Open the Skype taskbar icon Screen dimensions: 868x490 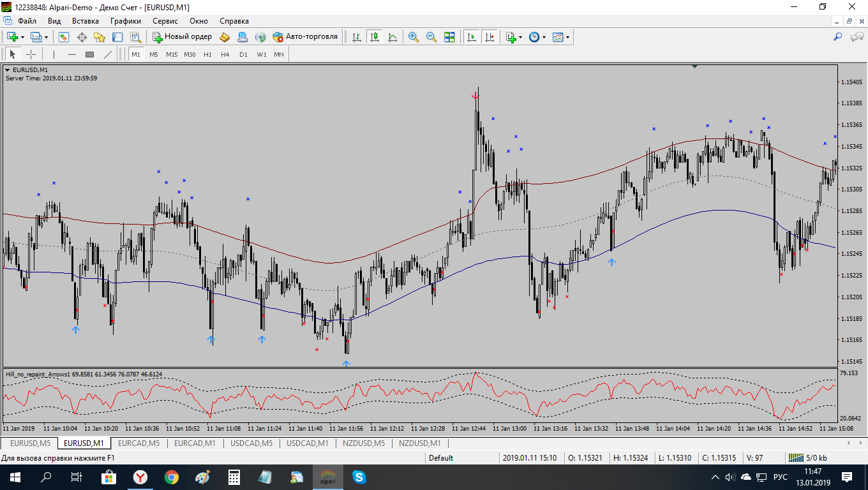359,477
